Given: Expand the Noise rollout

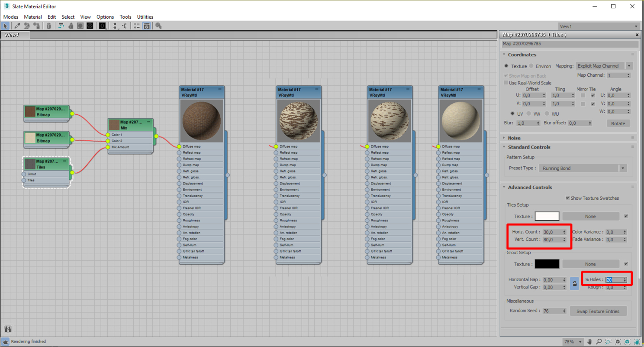Looking at the screenshot, I should [504, 138].
